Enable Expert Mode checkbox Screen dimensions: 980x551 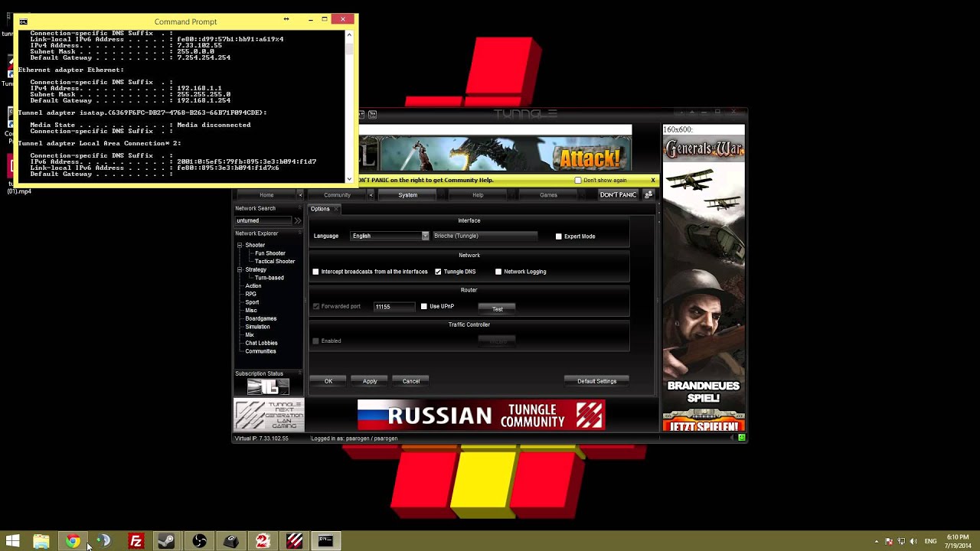558,236
